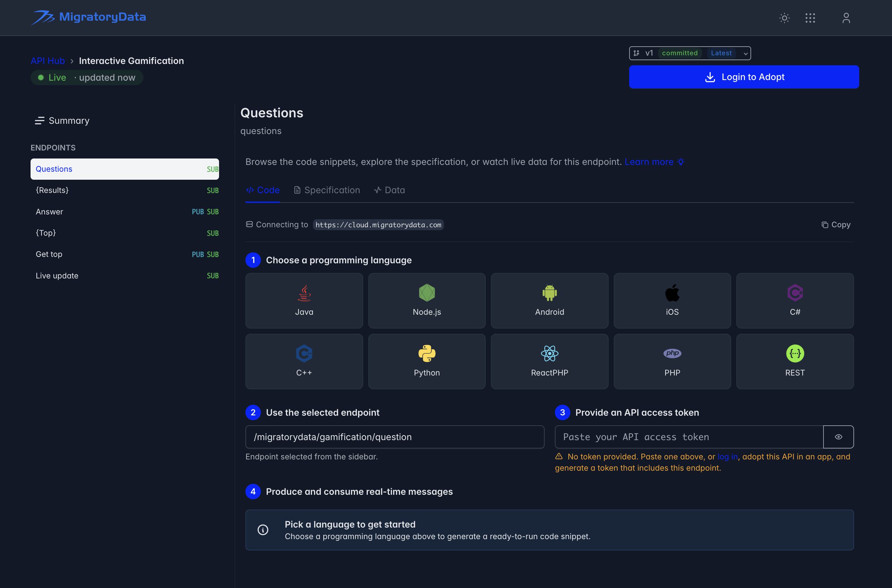Toggle the light/dark theme sun icon
892x588 pixels.
click(x=784, y=18)
